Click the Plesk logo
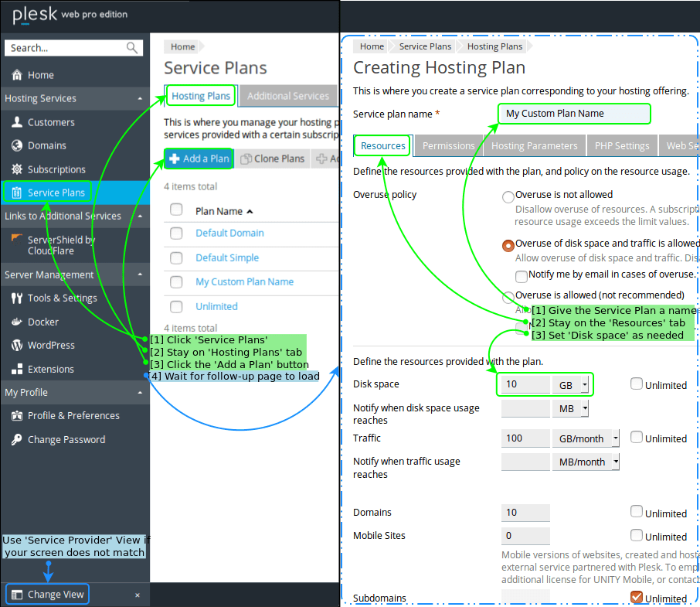This screenshot has height=607, width=700. (35, 15)
